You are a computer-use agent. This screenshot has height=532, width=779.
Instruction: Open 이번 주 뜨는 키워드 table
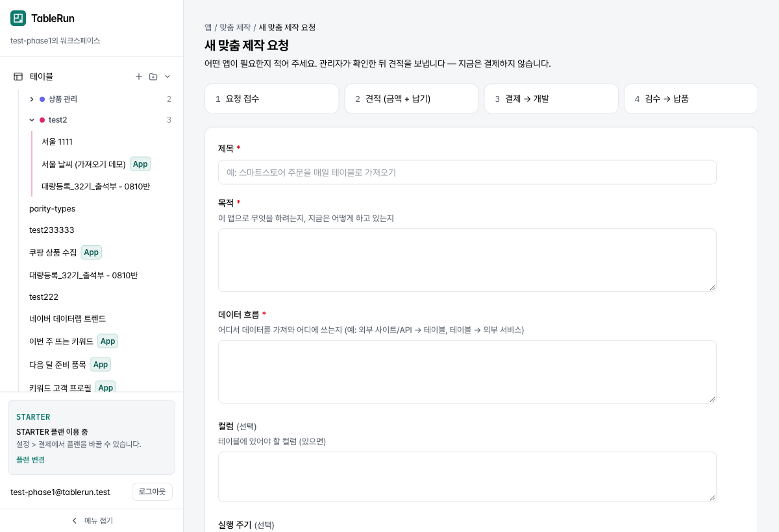pos(61,341)
